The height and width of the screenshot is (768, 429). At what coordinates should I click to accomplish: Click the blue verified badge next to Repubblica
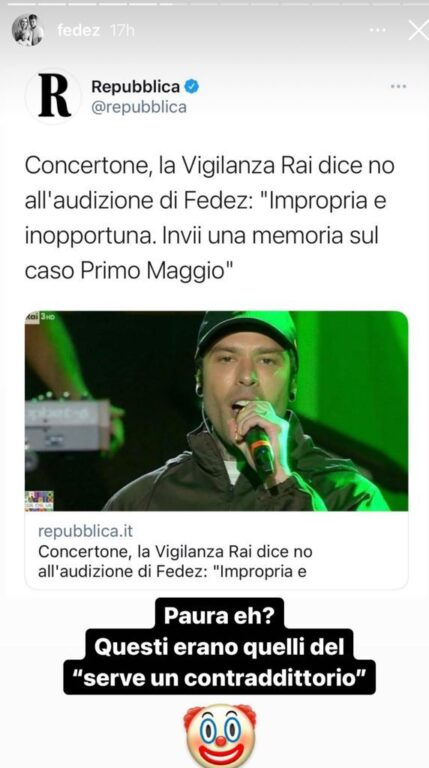pyautogui.click(x=191, y=87)
